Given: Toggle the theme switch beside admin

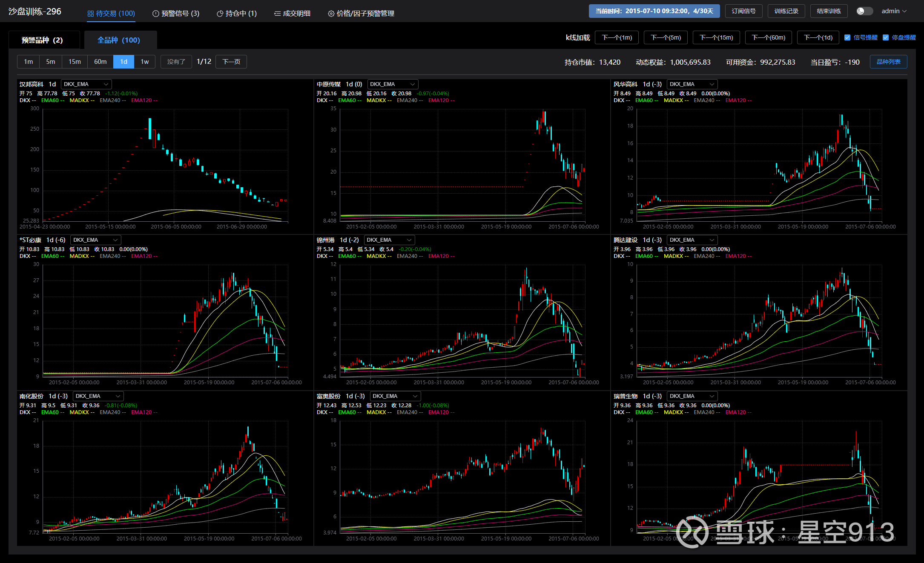Looking at the screenshot, I should 864,11.
